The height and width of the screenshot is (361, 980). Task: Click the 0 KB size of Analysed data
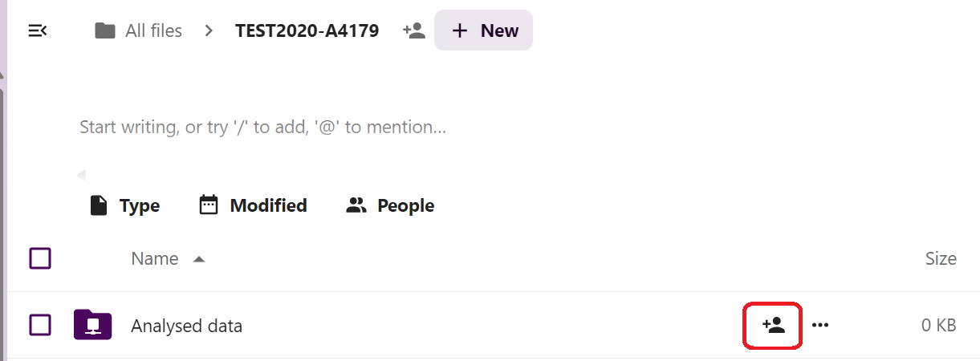pyautogui.click(x=938, y=326)
